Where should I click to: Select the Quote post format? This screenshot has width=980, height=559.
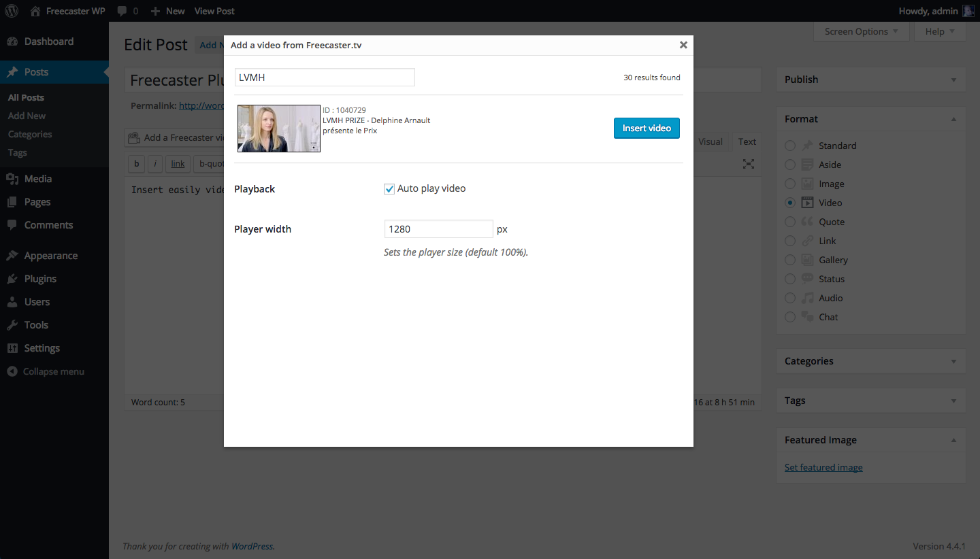click(x=790, y=222)
